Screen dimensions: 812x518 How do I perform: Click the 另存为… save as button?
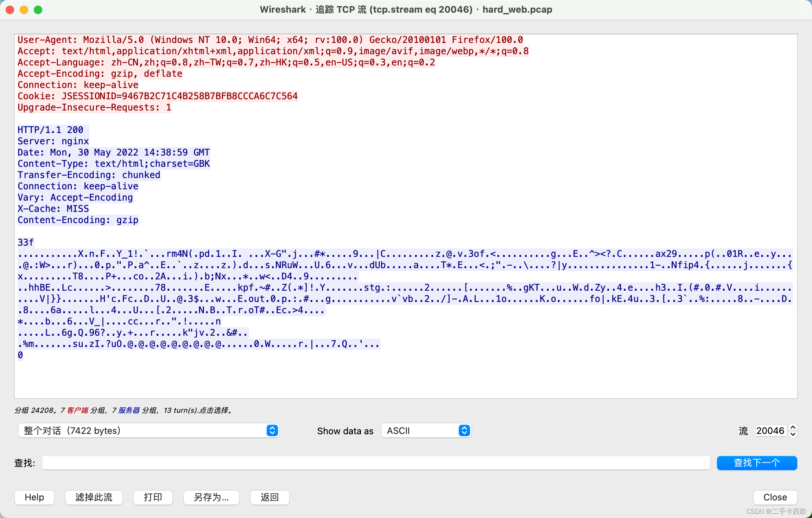pos(211,497)
